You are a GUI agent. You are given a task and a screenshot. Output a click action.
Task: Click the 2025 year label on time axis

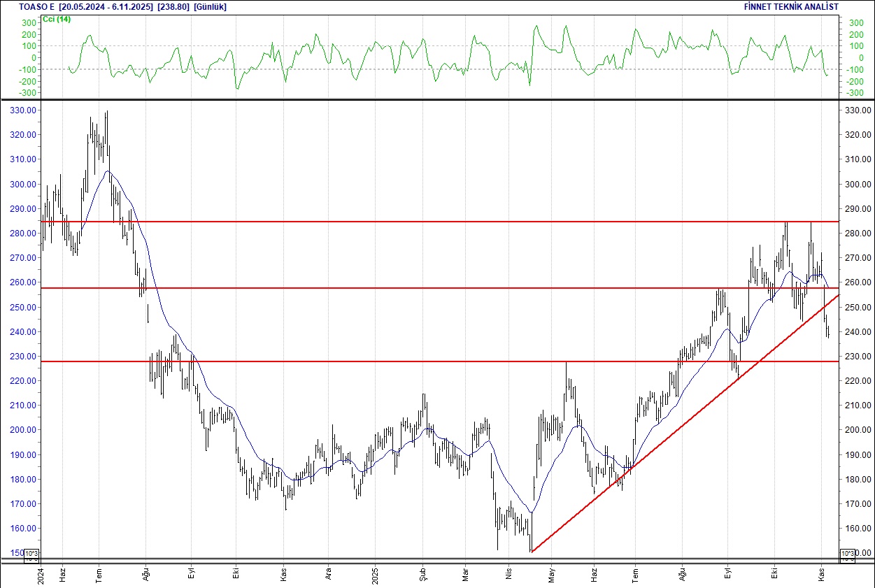(x=374, y=572)
